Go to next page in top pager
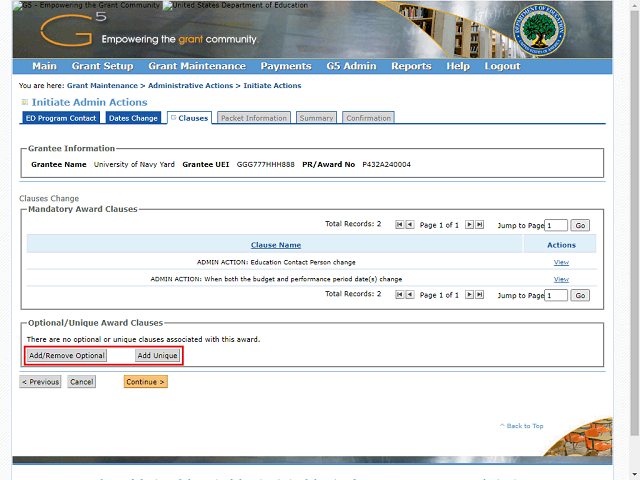The image size is (640, 480). click(x=469, y=224)
